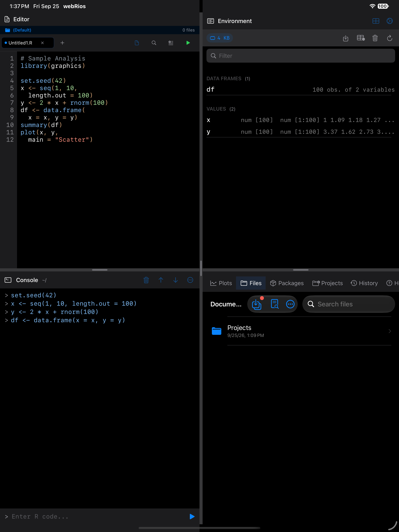Open console more options ellipsis menu
The height and width of the screenshot is (532, 399).
(190, 280)
